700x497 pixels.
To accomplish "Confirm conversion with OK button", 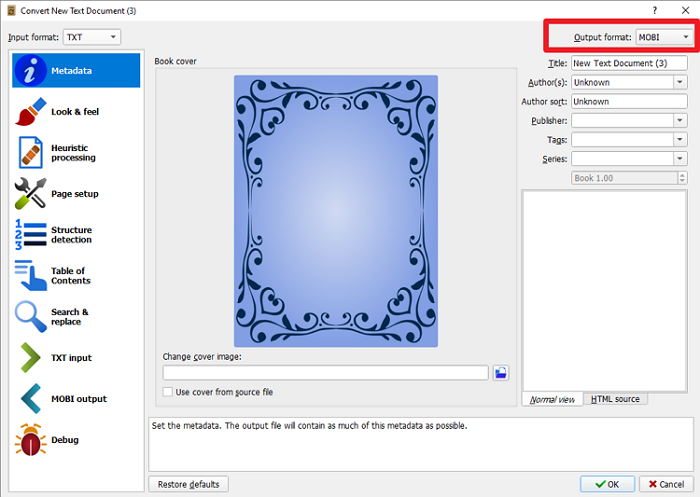I will 607,484.
